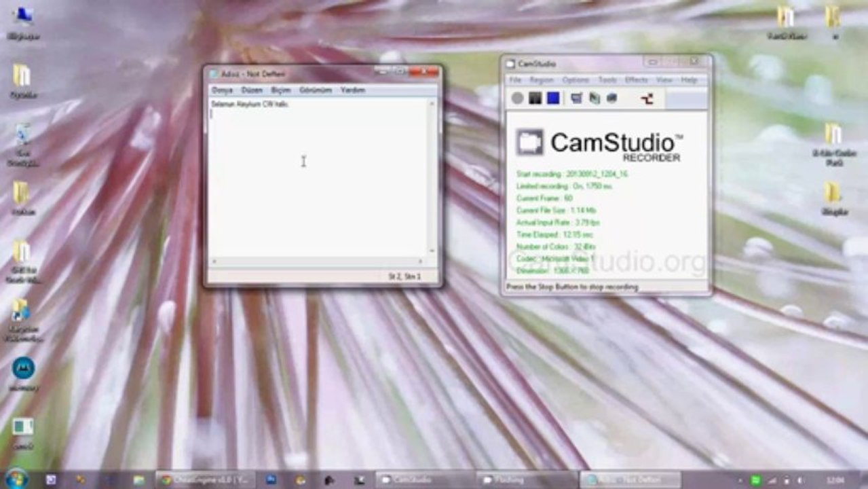Open the Yardım menu in Notepad
This screenshot has height=489, width=868.
[x=353, y=90]
